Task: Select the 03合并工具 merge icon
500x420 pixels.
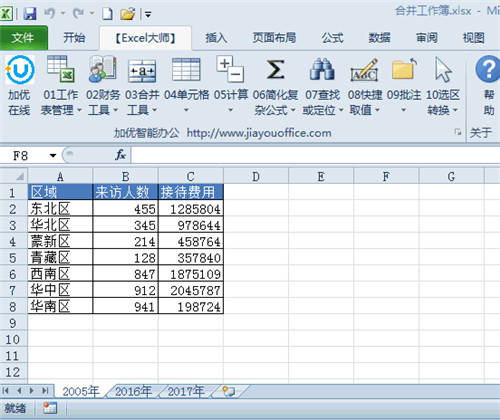Action: 142,71
